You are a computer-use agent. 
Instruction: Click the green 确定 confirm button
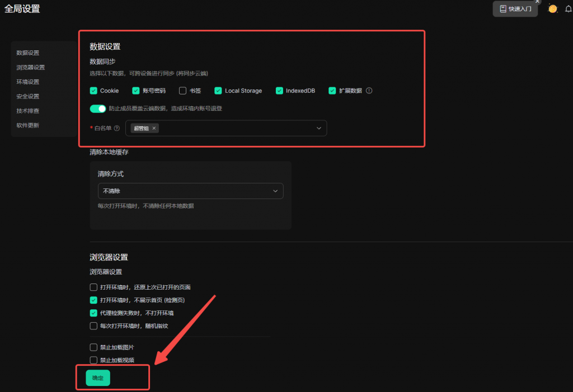[98, 378]
